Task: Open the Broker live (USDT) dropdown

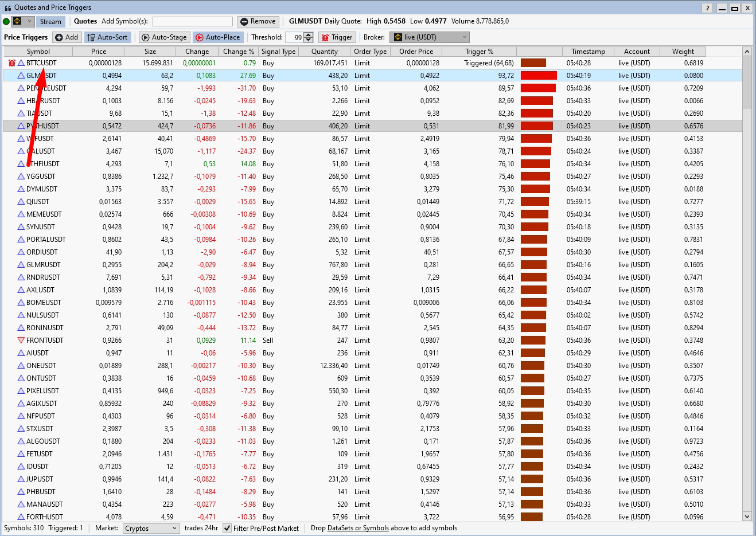Action: click(x=429, y=37)
